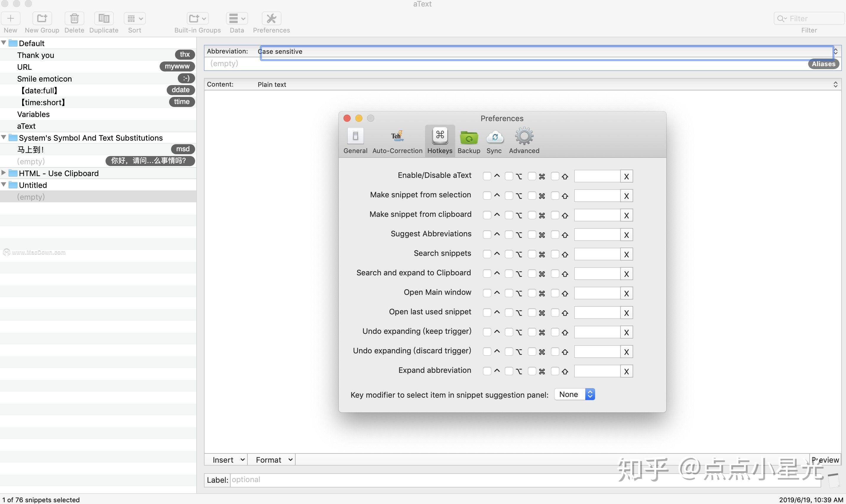Clear hotkey for Make snippet from selection

coord(626,196)
